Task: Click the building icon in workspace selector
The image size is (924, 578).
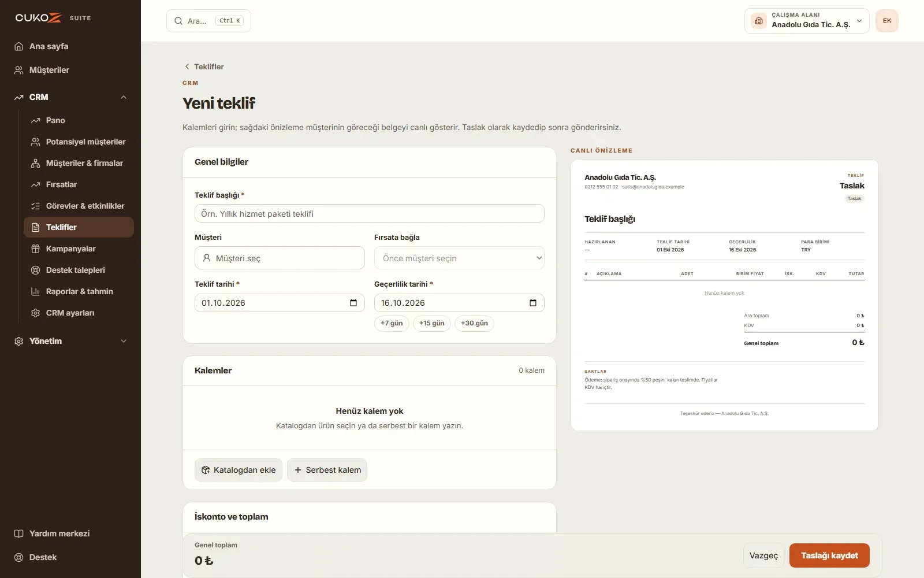Action: (759, 21)
